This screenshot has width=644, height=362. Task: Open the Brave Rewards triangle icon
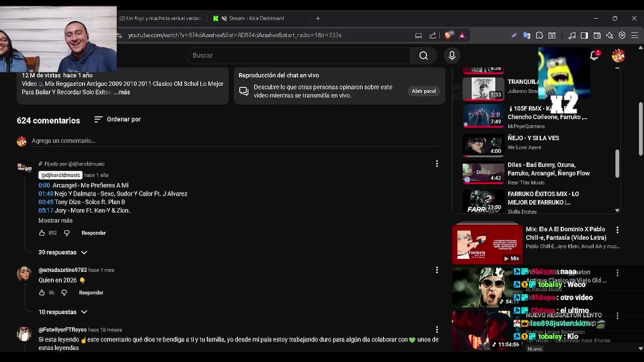[462, 35]
